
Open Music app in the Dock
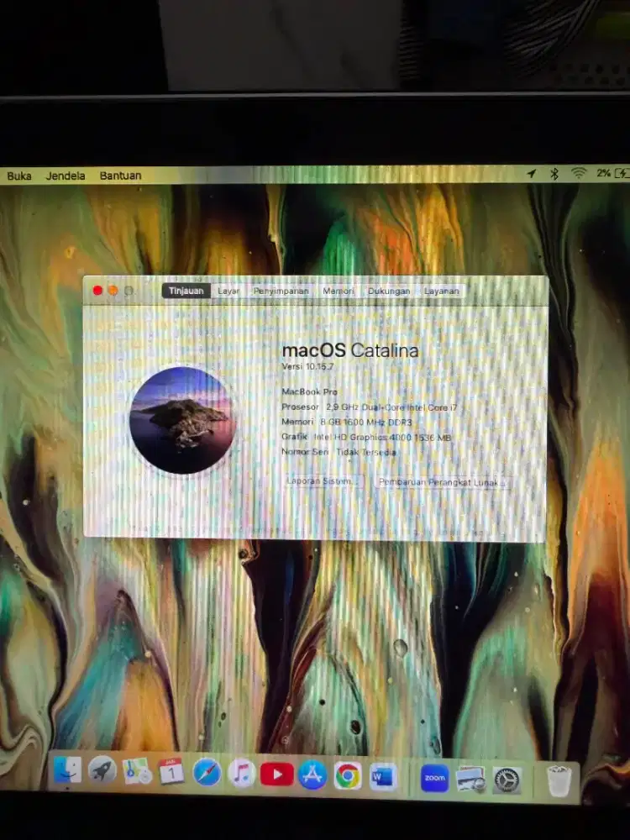click(x=242, y=774)
